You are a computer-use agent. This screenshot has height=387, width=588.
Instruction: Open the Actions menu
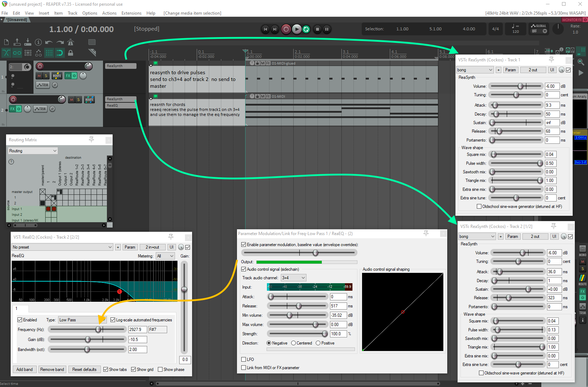109,13
